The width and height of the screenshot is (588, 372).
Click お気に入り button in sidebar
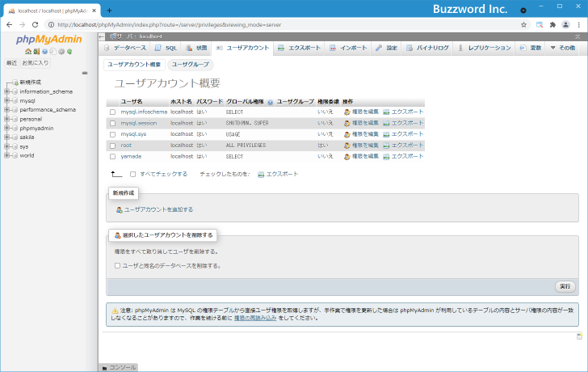(36, 63)
